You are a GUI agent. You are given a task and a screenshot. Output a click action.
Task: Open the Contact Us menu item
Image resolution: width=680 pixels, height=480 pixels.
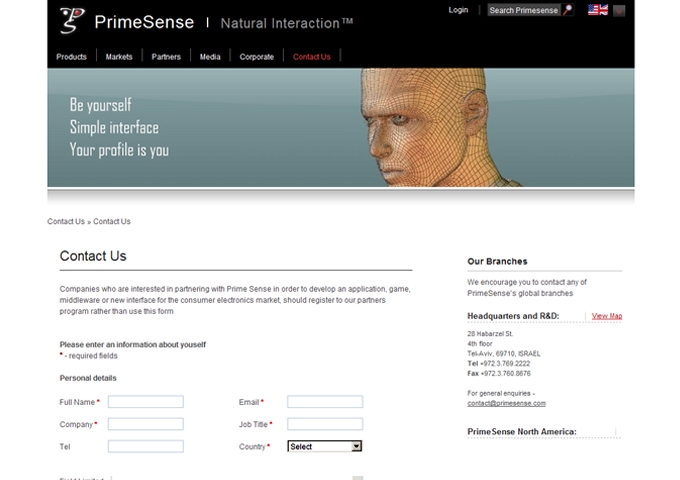tap(311, 57)
